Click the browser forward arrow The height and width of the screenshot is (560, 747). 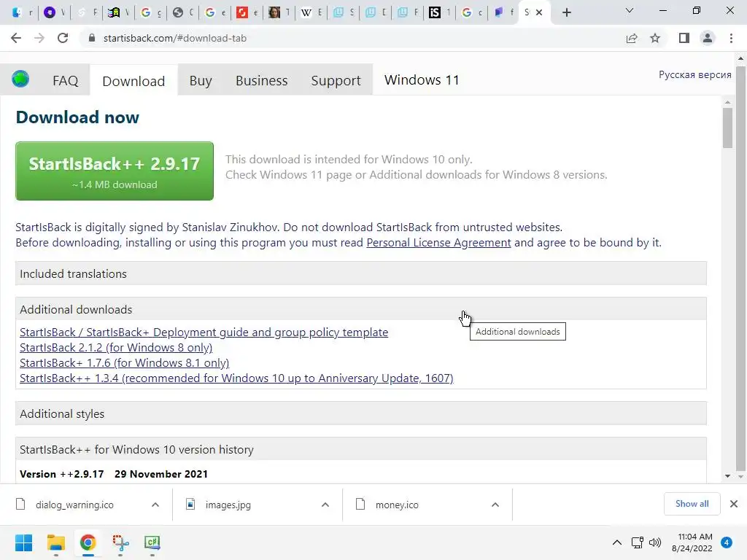(x=39, y=38)
